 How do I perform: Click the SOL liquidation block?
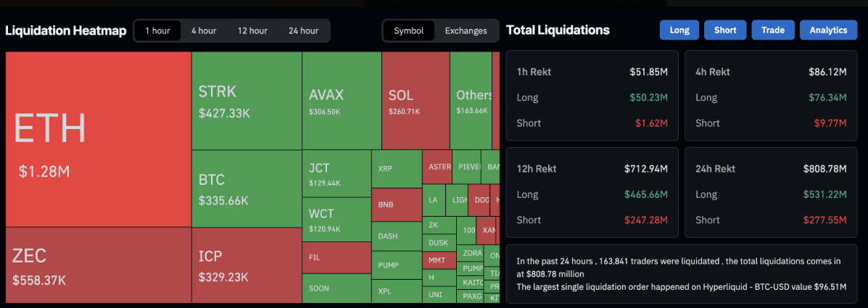(416, 101)
